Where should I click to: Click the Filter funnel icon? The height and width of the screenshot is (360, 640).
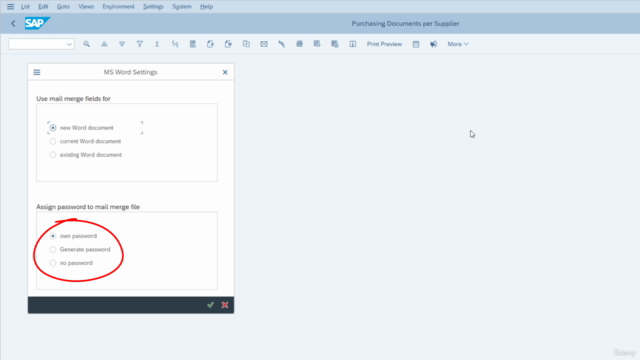(x=140, y=44)
